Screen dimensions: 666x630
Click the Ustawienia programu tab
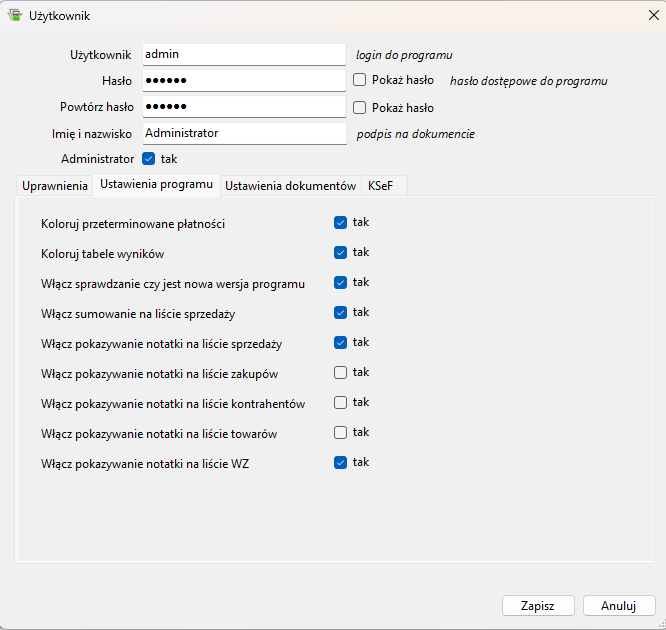tap(156, 185)
